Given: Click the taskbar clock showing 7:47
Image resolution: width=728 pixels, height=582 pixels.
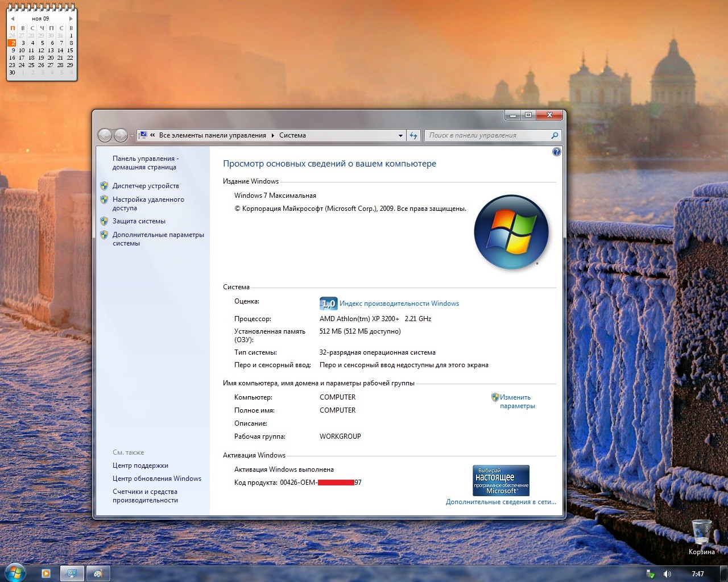Looking at the screenshot, I should (698, 574).
